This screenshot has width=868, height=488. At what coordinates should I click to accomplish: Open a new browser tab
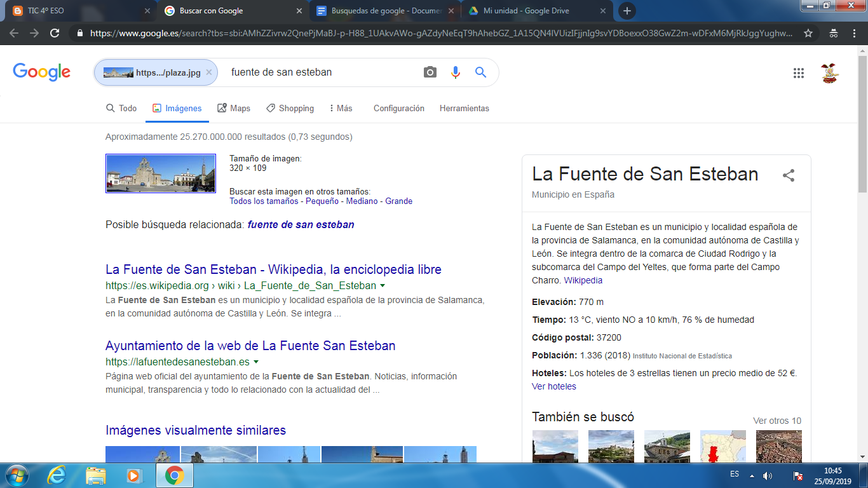click(627, 11)
